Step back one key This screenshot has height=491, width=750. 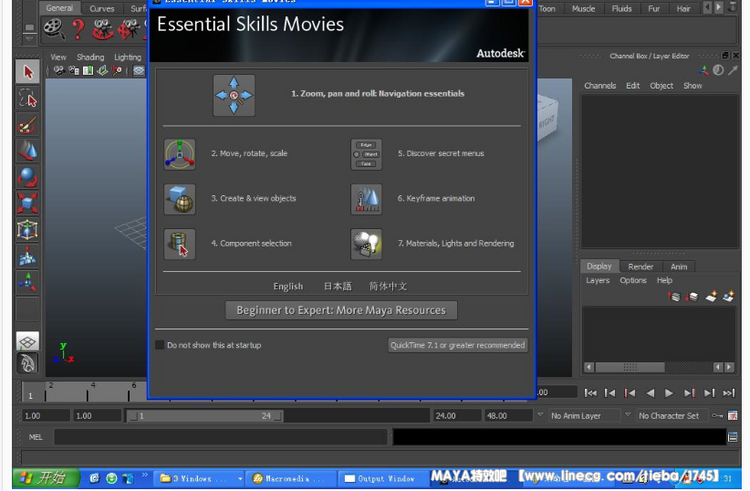(629, 393)
